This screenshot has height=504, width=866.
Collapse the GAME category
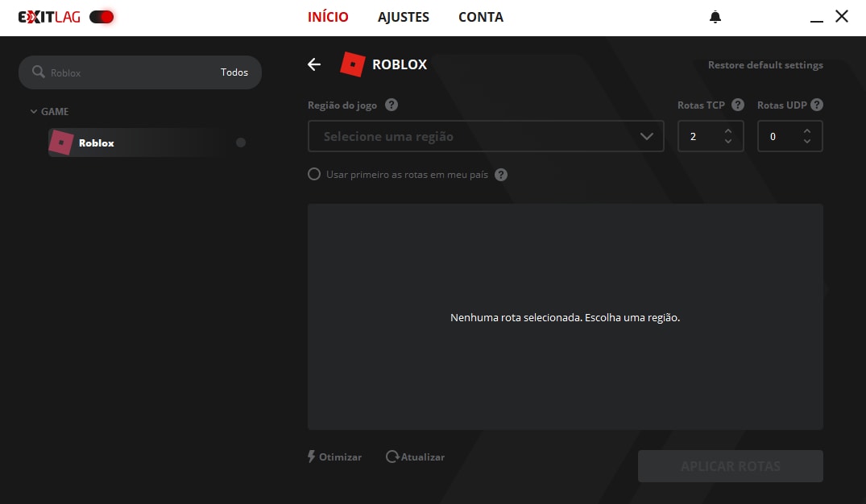click(34, 112)
